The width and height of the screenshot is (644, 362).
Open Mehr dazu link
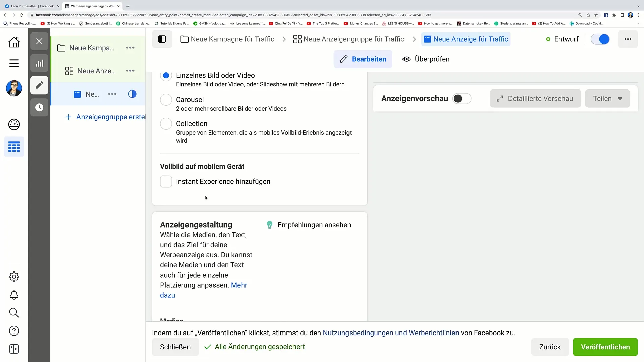pyautogui.click(x=239, y=285)
